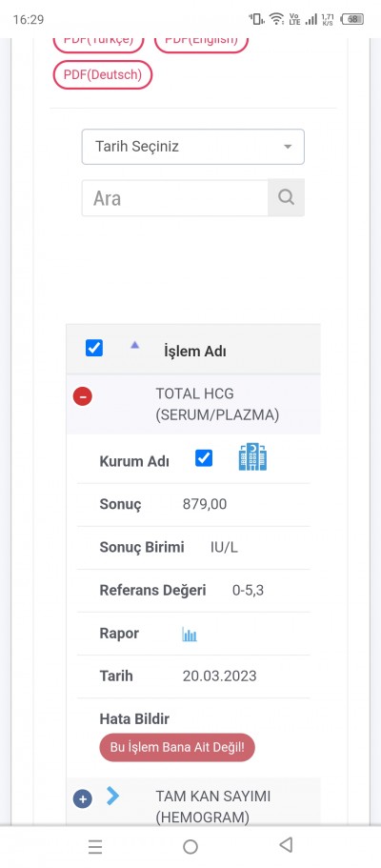The image size is (381, 868).
Task: Select the TOTAL HCG (SERUM/PLAZMA) row title
Action: point(217,404)
